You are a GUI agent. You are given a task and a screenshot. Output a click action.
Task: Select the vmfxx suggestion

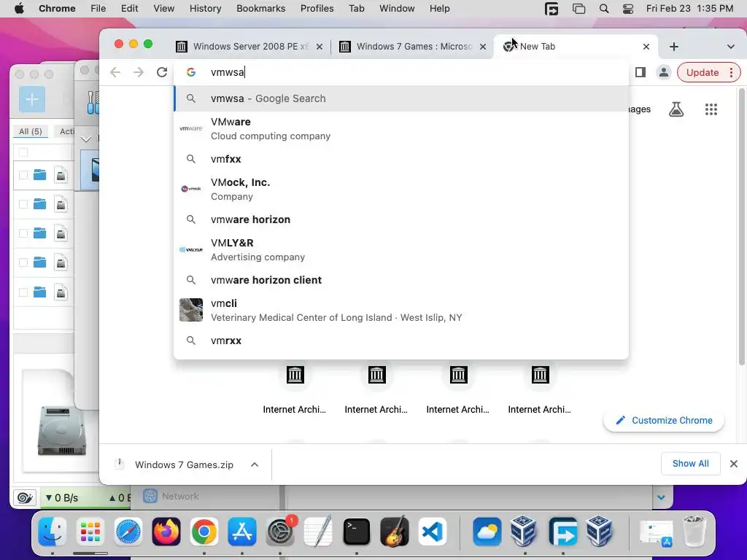401,159
